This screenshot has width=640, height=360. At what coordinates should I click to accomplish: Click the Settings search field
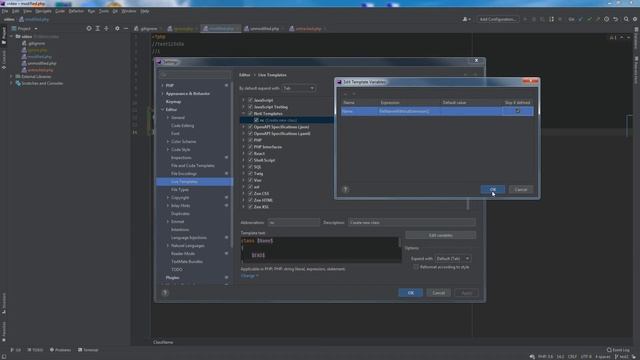195,75
